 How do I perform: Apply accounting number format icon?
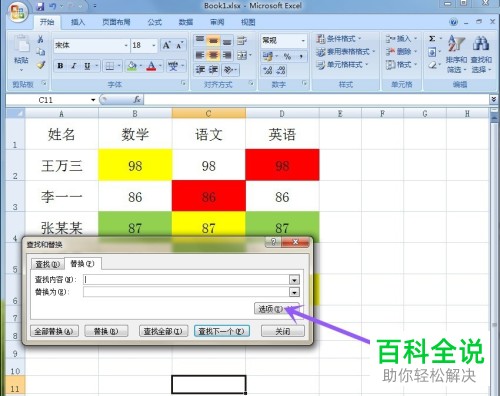268,56
